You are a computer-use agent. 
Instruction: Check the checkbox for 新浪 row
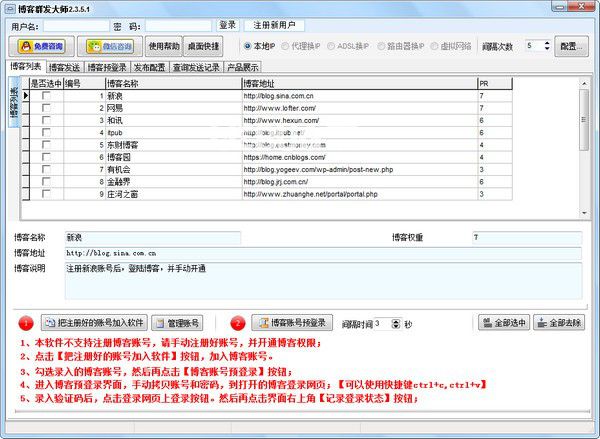pos(46,95)
